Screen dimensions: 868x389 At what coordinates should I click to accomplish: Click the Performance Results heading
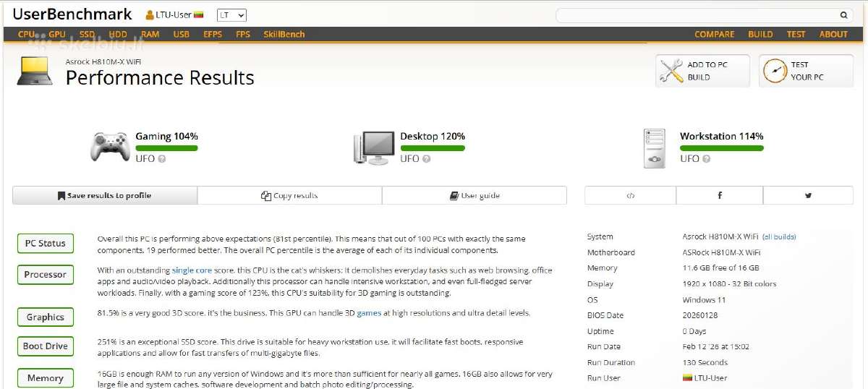pos(160,77)
